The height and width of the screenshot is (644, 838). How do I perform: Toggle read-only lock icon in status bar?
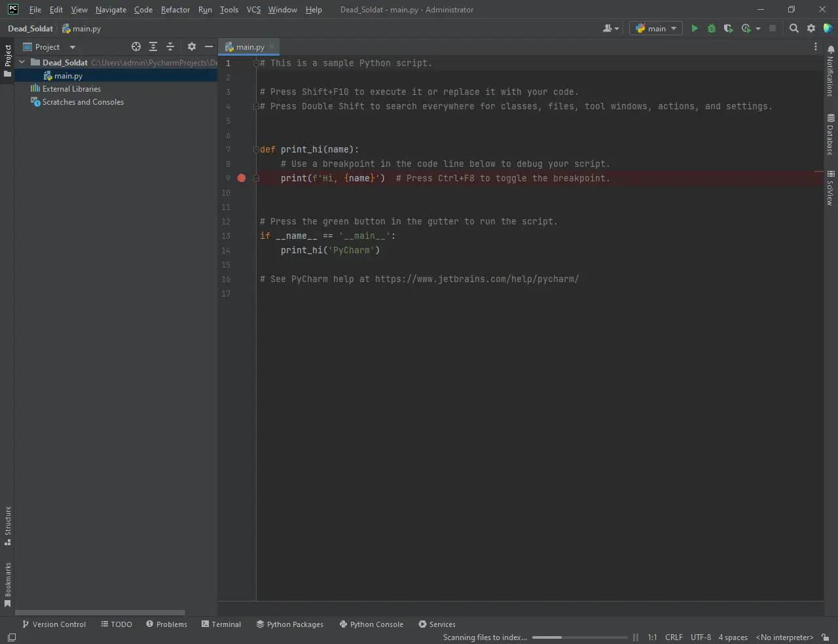[x=826, y=637]
